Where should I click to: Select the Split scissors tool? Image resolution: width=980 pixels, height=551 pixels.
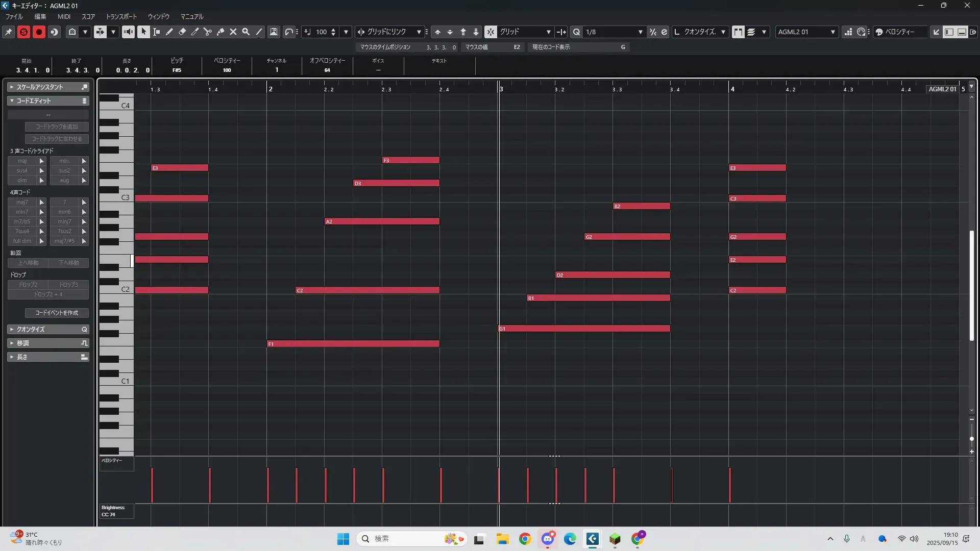(x=208, y=32)
